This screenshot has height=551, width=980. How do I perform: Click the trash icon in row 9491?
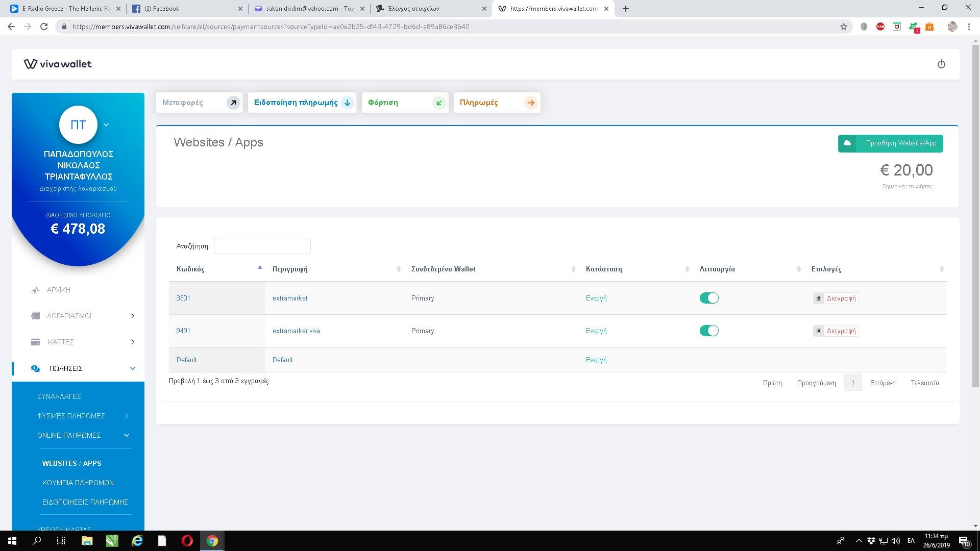pyautogui.click(x=818, y=331)
